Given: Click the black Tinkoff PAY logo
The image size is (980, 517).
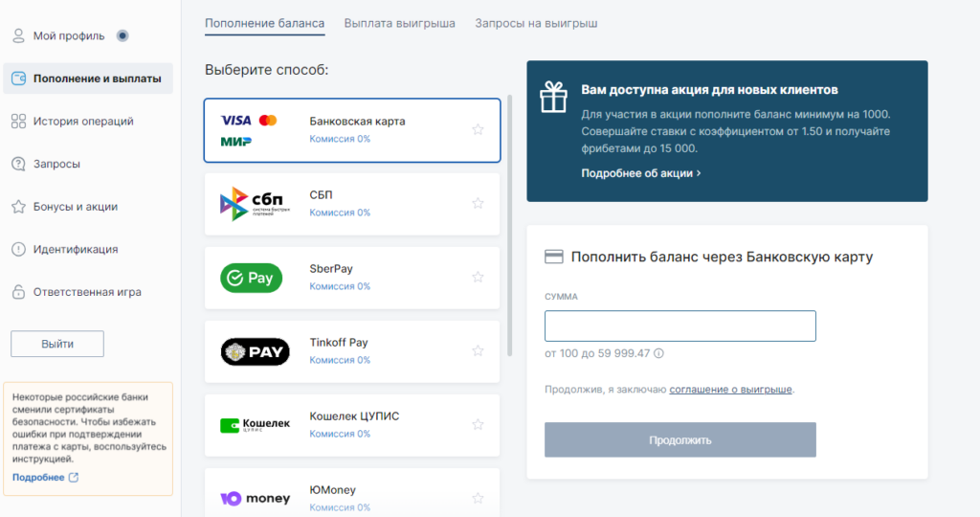Looking at the screenshot, I should click(x=255, y=351).
